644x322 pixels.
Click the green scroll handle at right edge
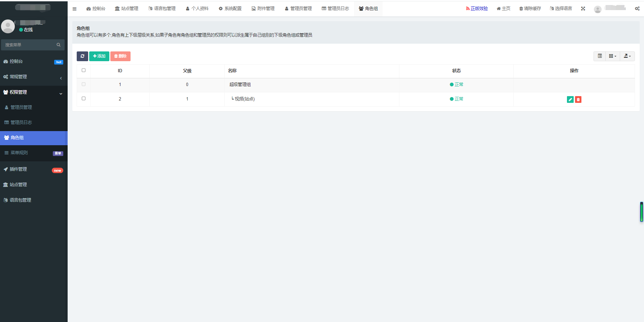641,212
